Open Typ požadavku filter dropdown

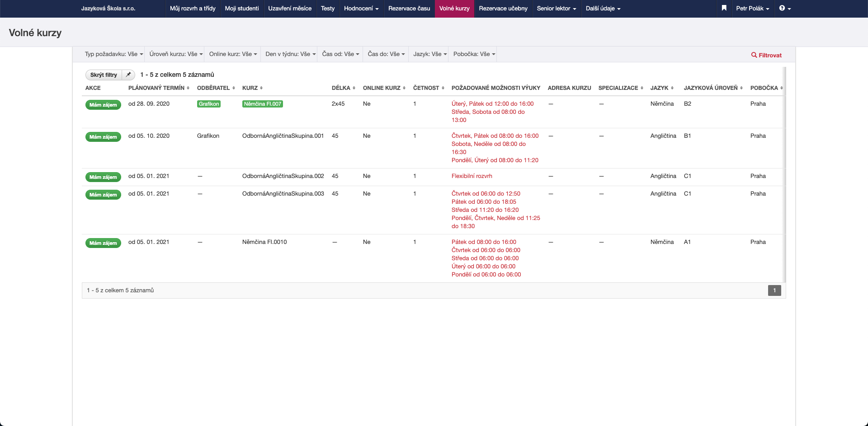[114, 54]
